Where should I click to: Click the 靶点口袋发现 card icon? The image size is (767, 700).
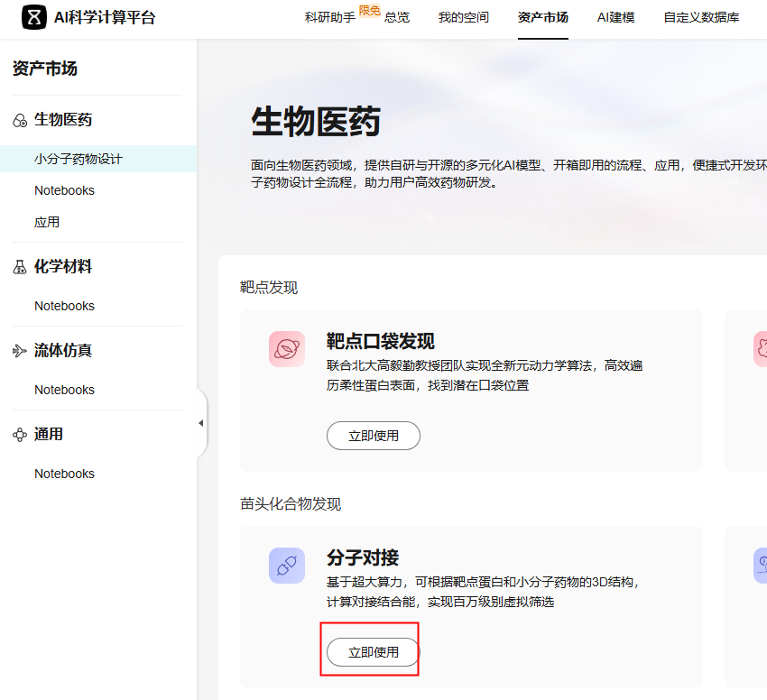pos(286,349)
